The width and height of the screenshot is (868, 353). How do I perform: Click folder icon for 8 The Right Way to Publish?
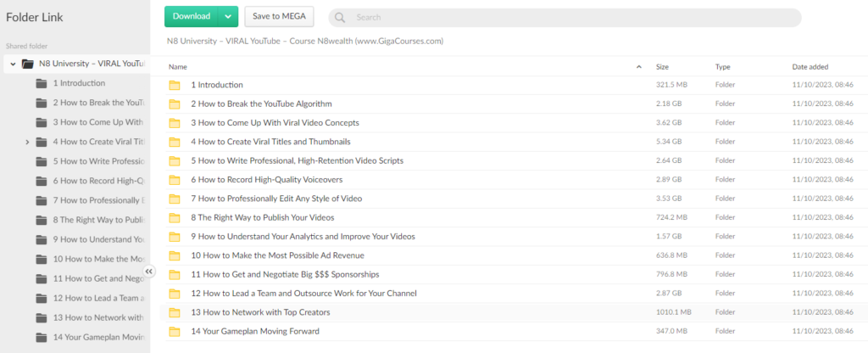point(175,217)
